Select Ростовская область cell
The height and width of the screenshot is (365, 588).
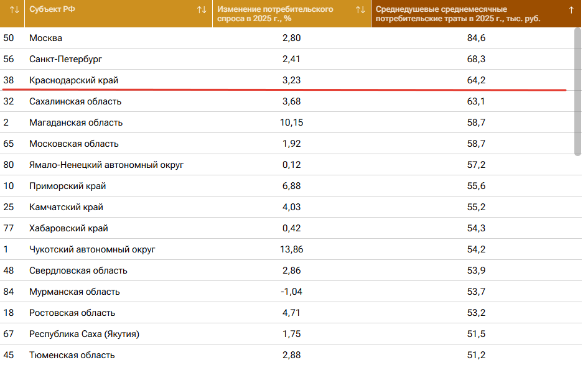pos(72,313)
